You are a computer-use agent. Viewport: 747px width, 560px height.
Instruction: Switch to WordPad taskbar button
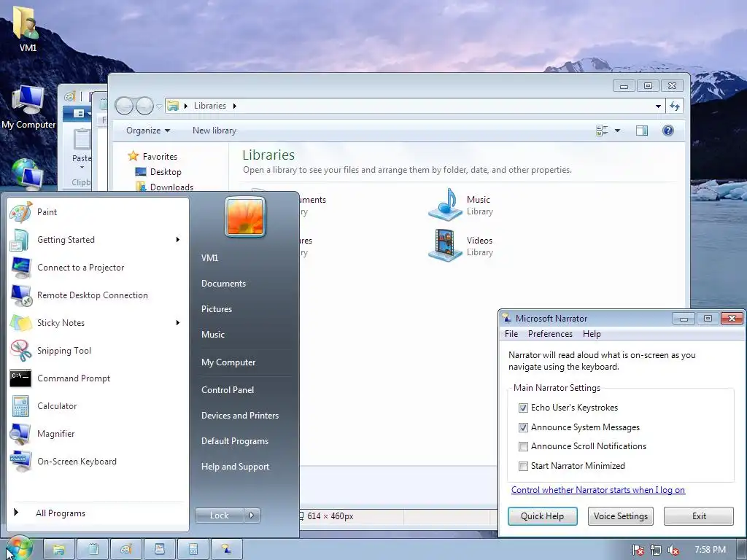[160, 549]
